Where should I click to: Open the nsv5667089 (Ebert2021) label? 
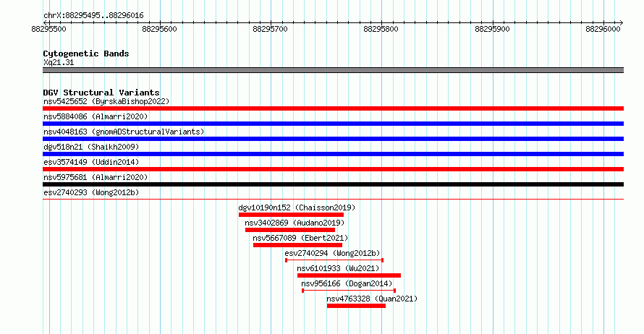point(300,238)
